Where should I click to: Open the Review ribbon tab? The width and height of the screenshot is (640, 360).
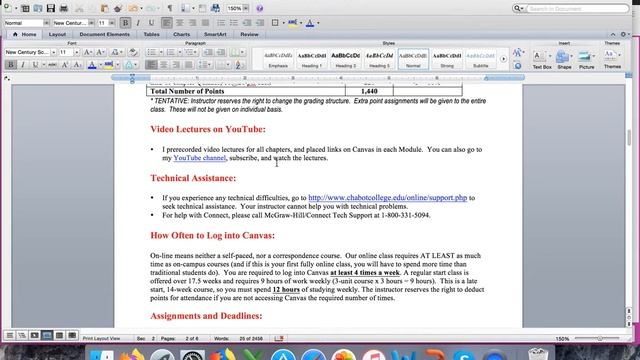tap(249, 34)
